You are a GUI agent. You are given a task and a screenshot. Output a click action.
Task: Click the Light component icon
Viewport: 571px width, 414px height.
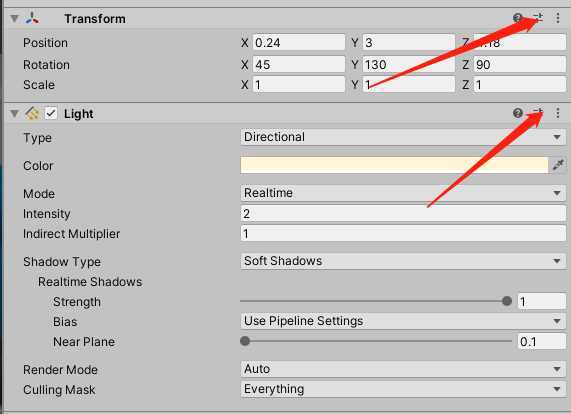pos(32,114)
